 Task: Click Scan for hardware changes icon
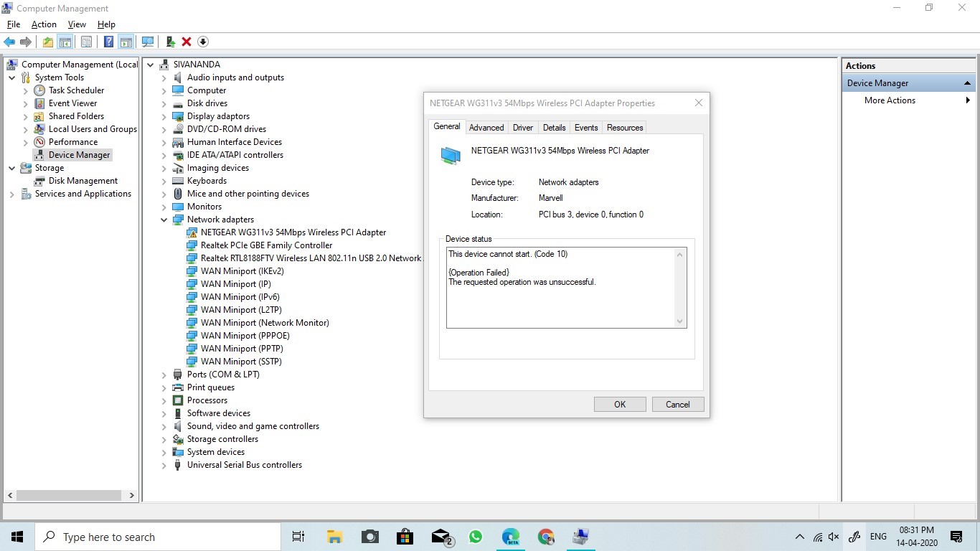click(148, 42)
